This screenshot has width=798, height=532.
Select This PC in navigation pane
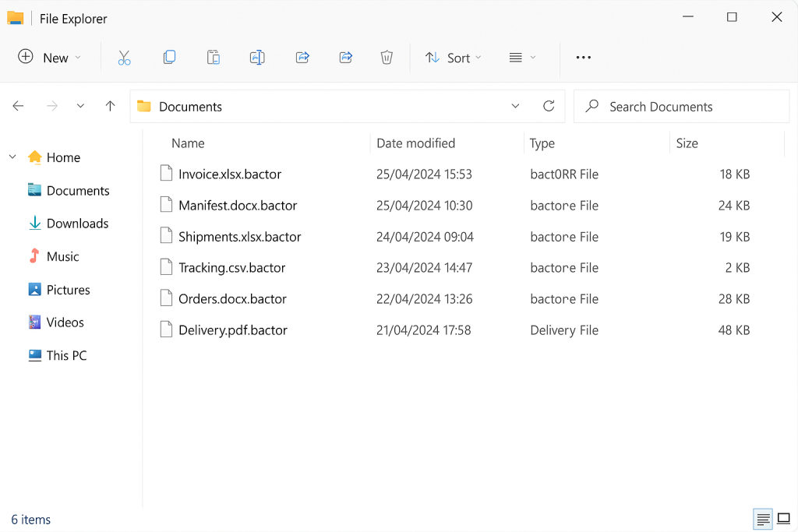(x=66, y=356)
